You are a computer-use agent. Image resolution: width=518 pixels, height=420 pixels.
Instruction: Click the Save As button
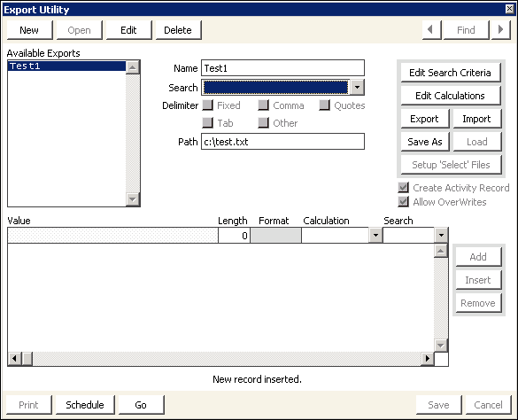(425, 142)
